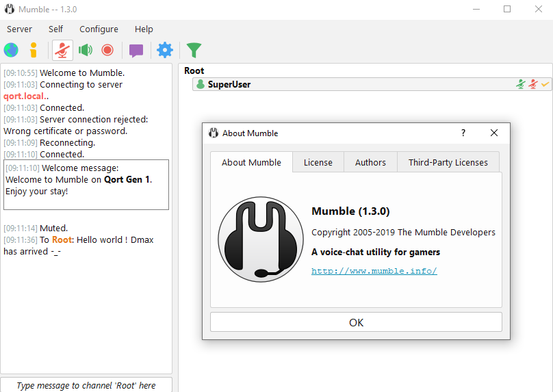
Task: Open the purple comment chat icon
Action: [x=136, y=51]
